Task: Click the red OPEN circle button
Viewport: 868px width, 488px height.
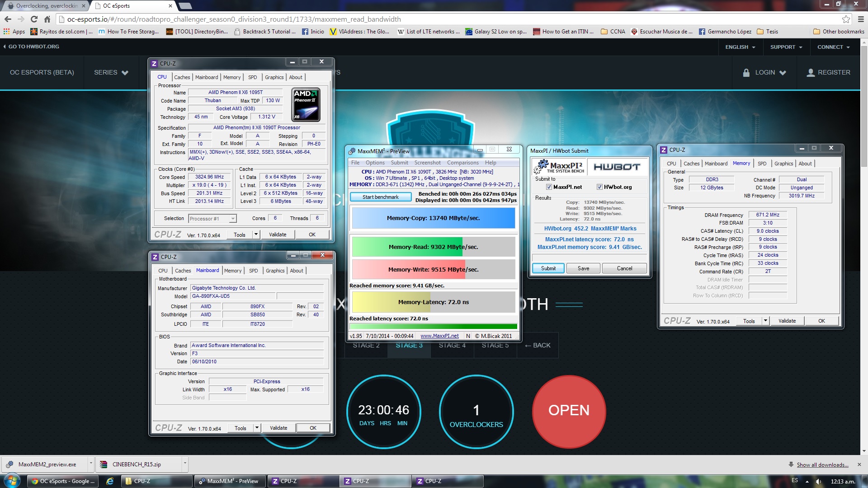Action: point(569,411)
